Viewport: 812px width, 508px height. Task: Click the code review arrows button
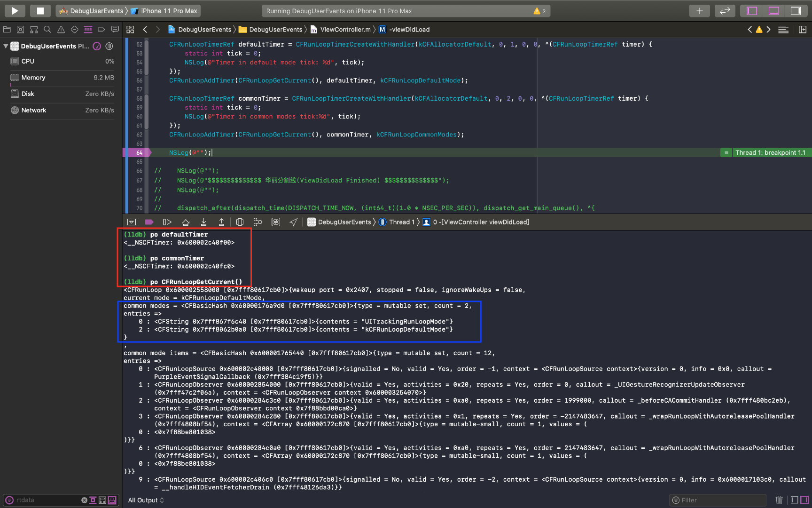(725, 10)
